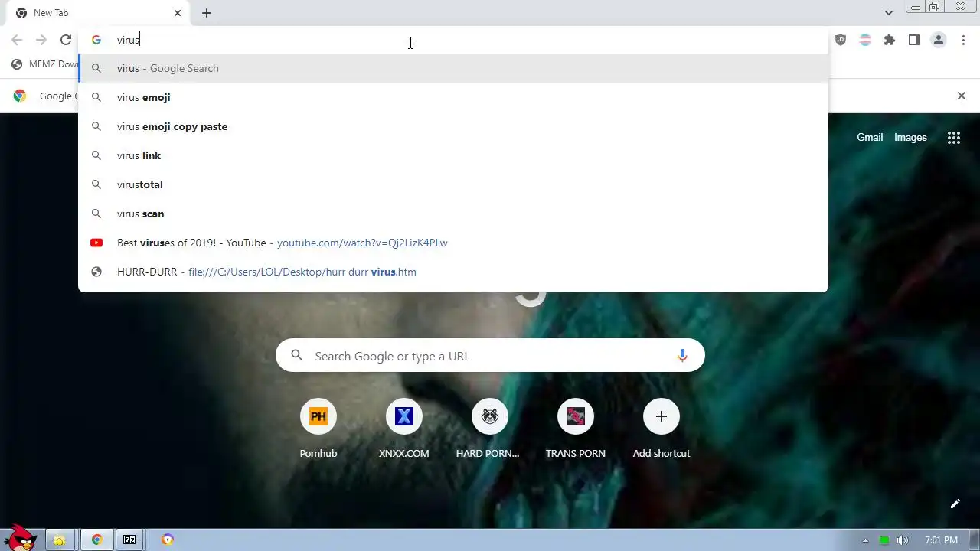Reload the page with the refresh icon
Image resolution: width=980 pixels, height=551 pixels.
[66, 40]
